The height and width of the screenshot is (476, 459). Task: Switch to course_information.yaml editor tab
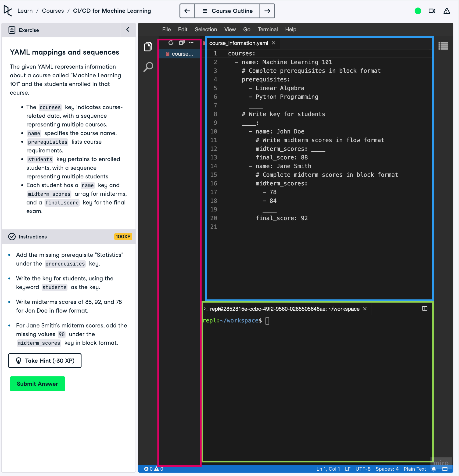(239, 43)
